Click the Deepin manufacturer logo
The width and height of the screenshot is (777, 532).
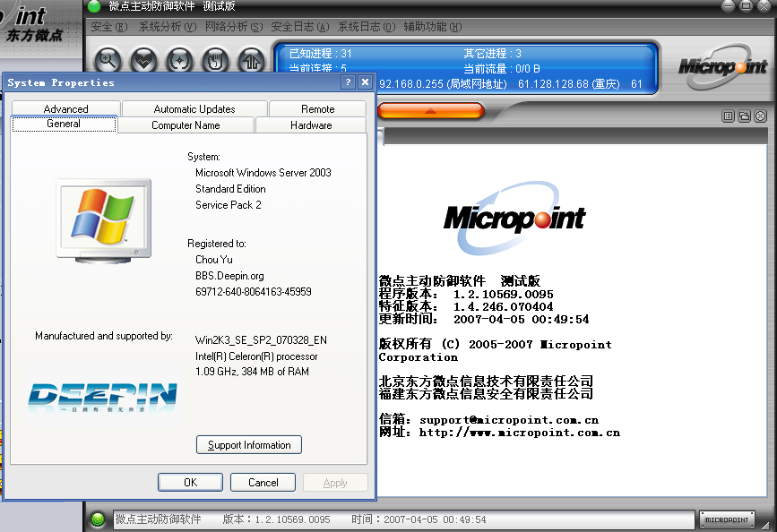102,398
